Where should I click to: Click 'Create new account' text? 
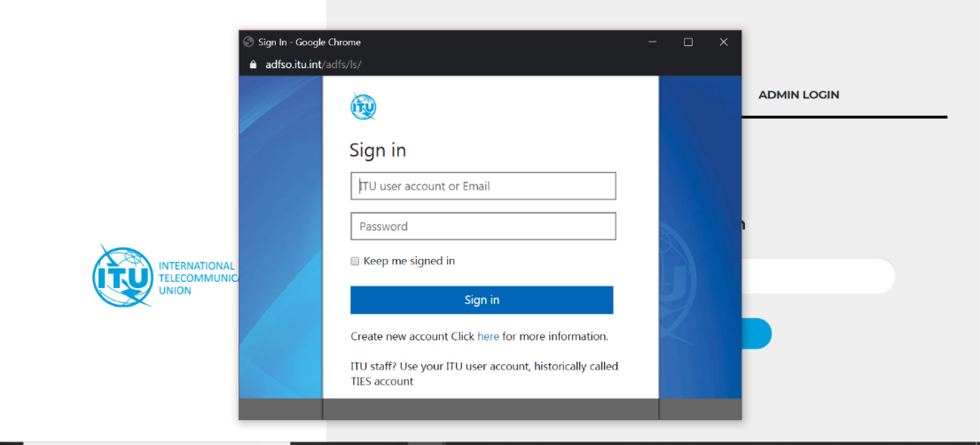coord(399,336)
